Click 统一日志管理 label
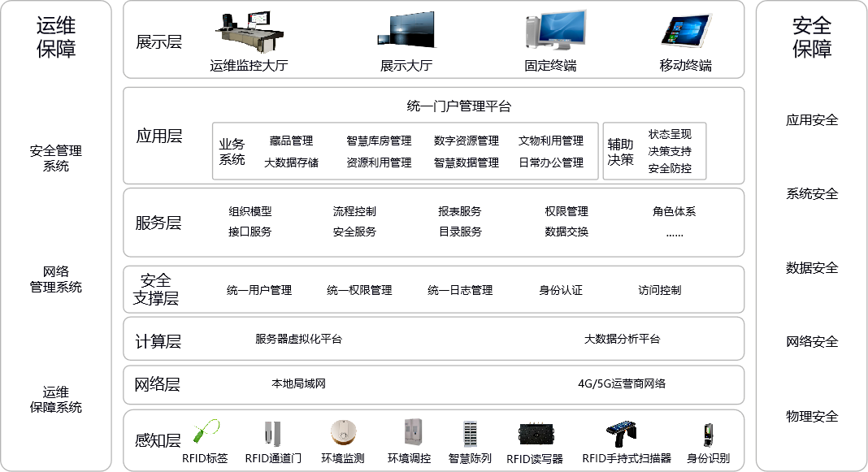868x472 pixels. point(460,290)
